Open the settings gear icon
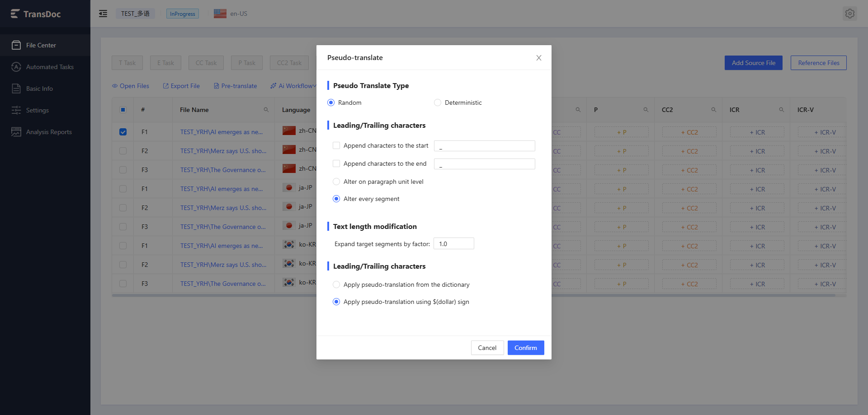 850,14
